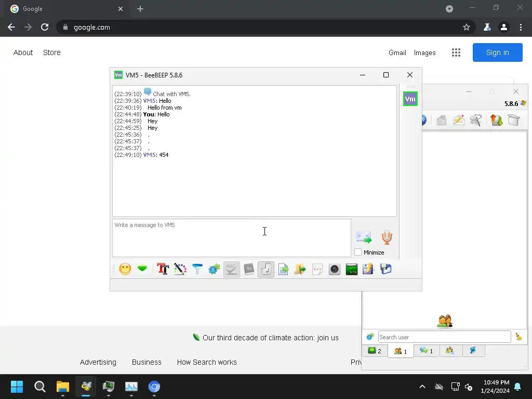Image resolution: width=532 pixels, height=399 pixels.
Task: Open a new Chrome tab
Action: [140, 9]
